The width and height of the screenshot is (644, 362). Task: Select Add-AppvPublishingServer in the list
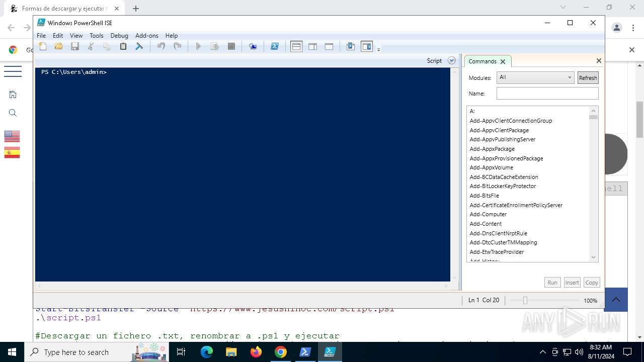[528, 139]
